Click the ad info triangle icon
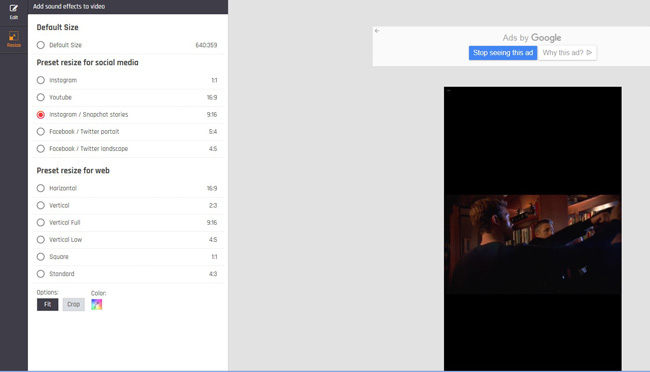Viewport: 650px width, 372px height. [x=589, y=53]
